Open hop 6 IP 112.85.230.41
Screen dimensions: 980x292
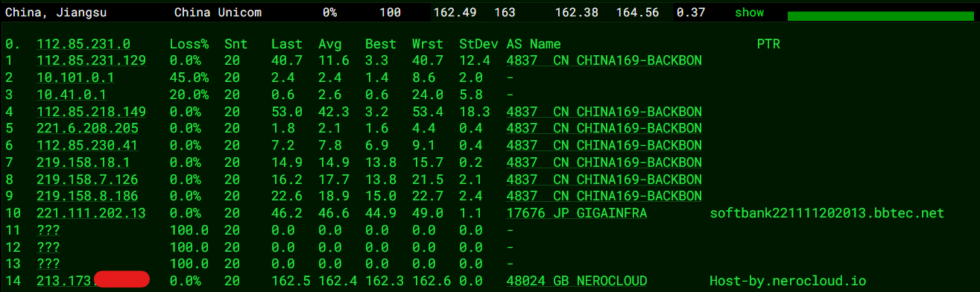pyautogui.click(x=87, y=145)
